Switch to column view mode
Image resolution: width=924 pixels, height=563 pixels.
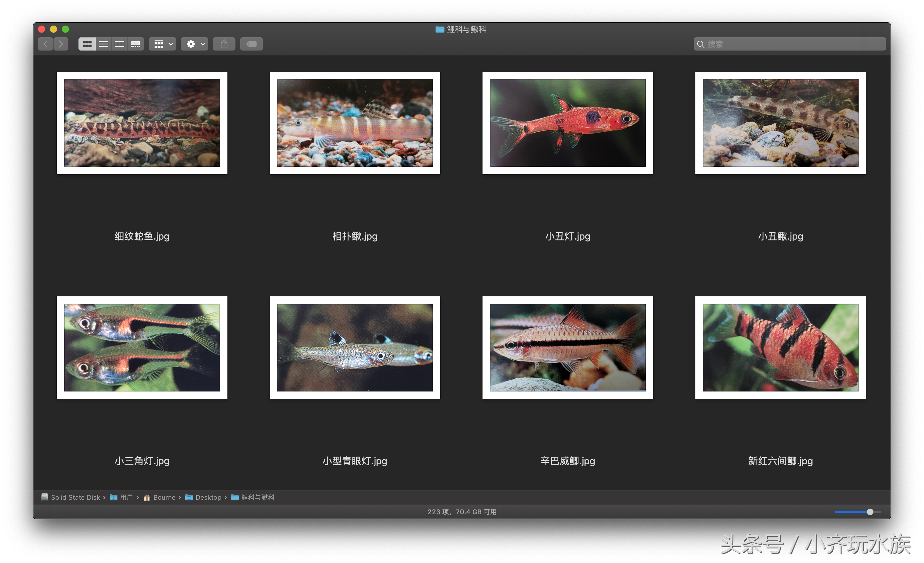coord(120,44)
